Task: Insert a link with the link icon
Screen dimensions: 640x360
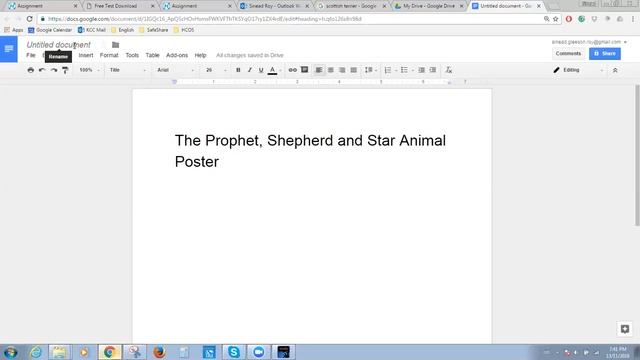Action: coord(293,70)
